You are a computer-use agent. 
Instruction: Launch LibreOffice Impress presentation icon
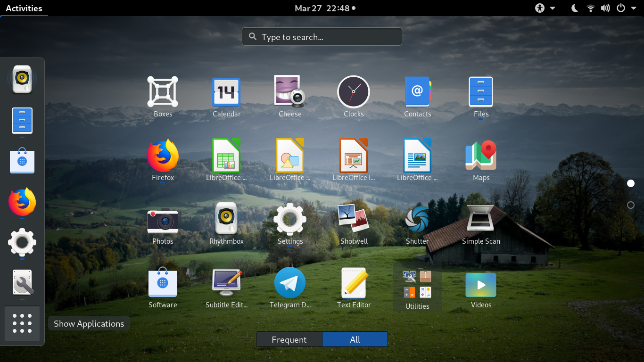(354, 156)
